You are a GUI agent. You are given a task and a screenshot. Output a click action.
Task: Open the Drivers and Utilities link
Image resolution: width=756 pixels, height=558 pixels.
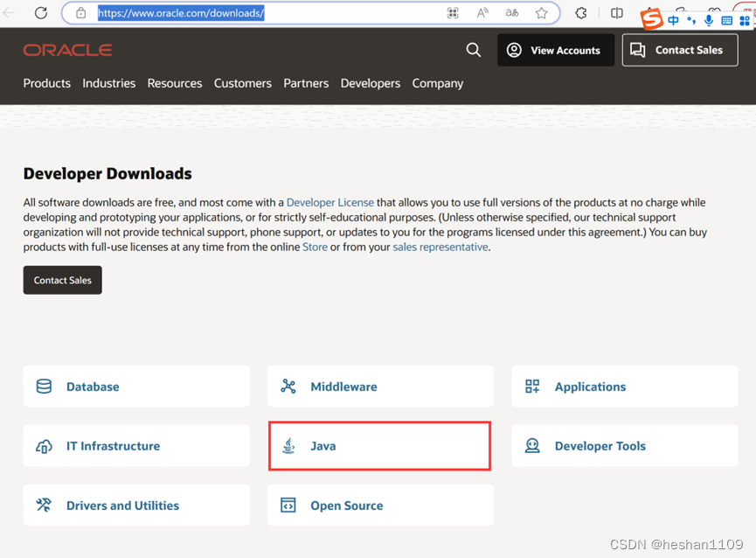click(x=123, y=506)
